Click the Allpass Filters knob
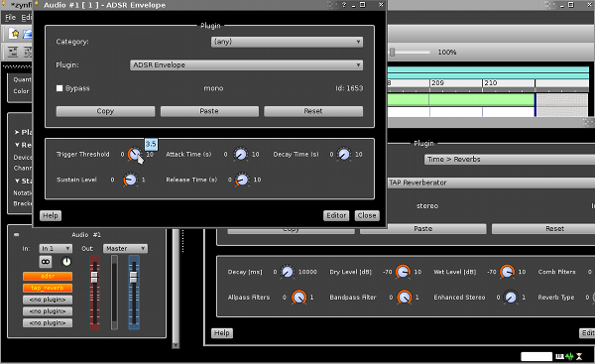 [x=299, y=298]
